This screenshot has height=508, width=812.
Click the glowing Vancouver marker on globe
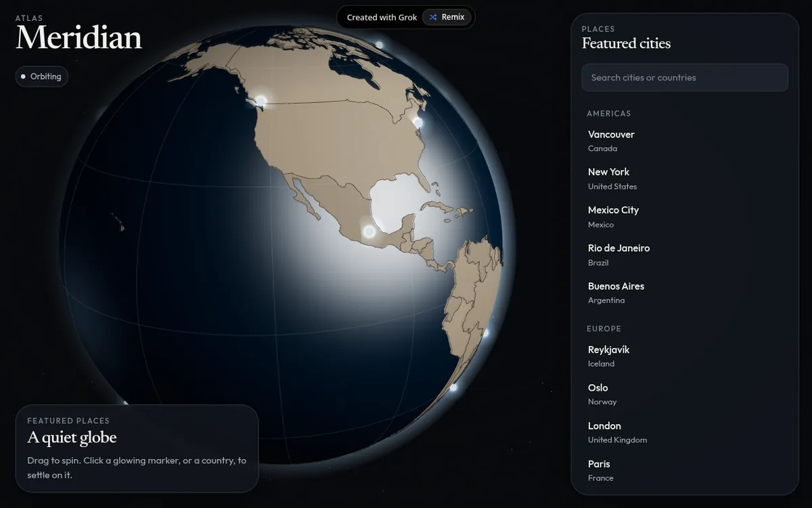click(x=261, y=101)
